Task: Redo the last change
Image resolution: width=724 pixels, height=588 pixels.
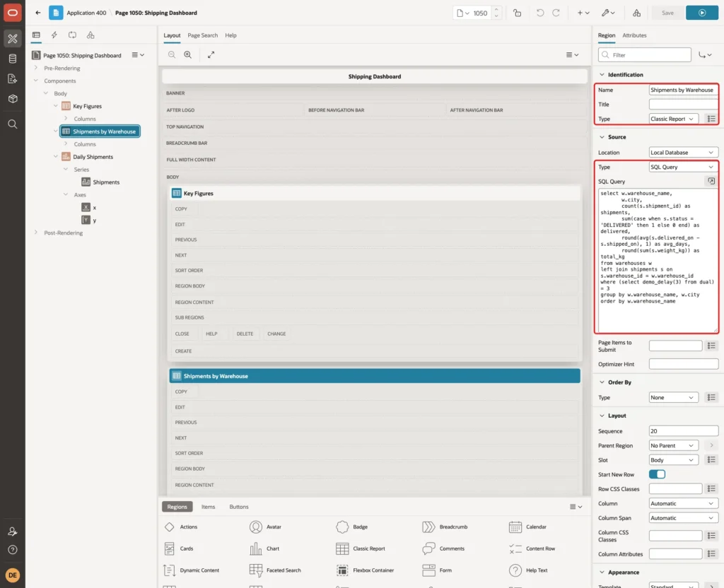Action: (556, 13)
